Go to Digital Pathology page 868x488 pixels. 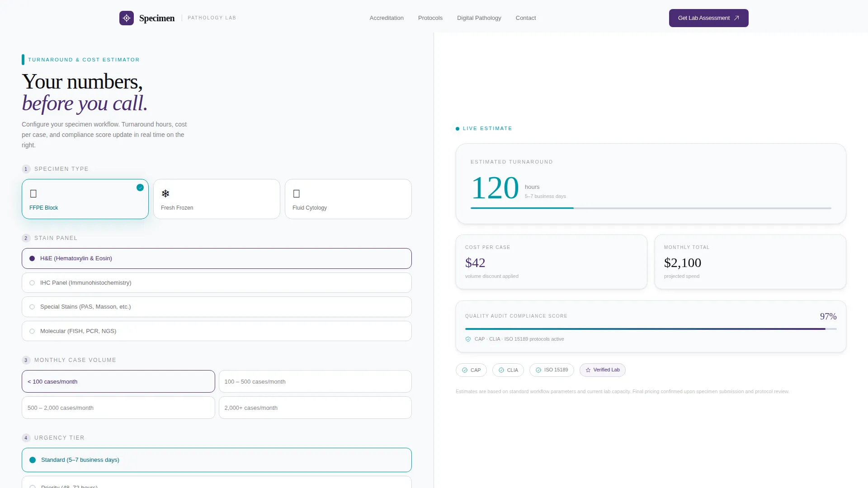(x=479, y=18)
